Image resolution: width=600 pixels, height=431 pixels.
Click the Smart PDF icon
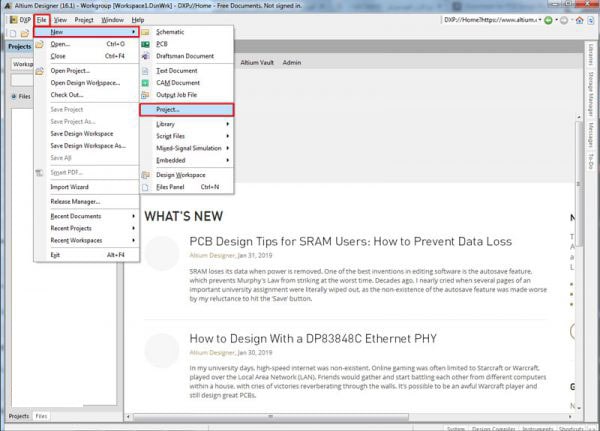click(40, 173)
